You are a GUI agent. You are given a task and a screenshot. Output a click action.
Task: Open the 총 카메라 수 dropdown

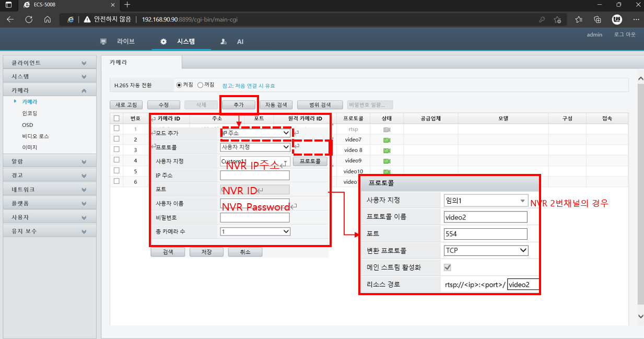pos(255,231)
